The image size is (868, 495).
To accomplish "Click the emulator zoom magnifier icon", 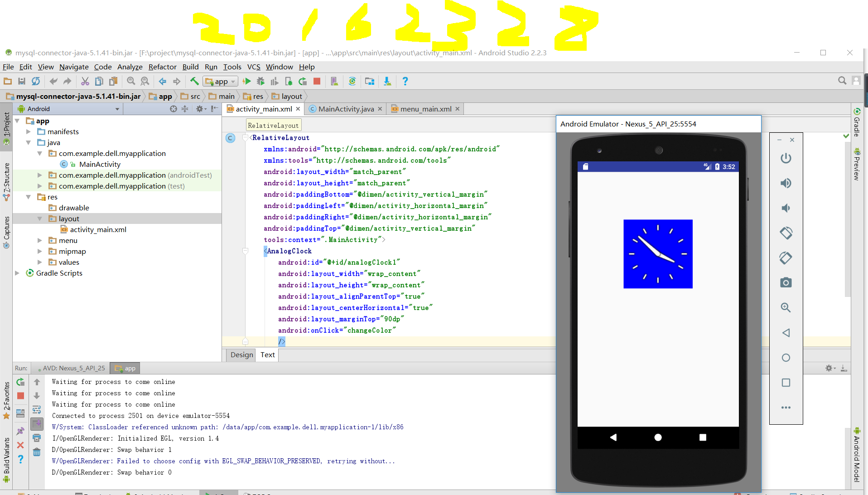I will [x=786, y=308].
